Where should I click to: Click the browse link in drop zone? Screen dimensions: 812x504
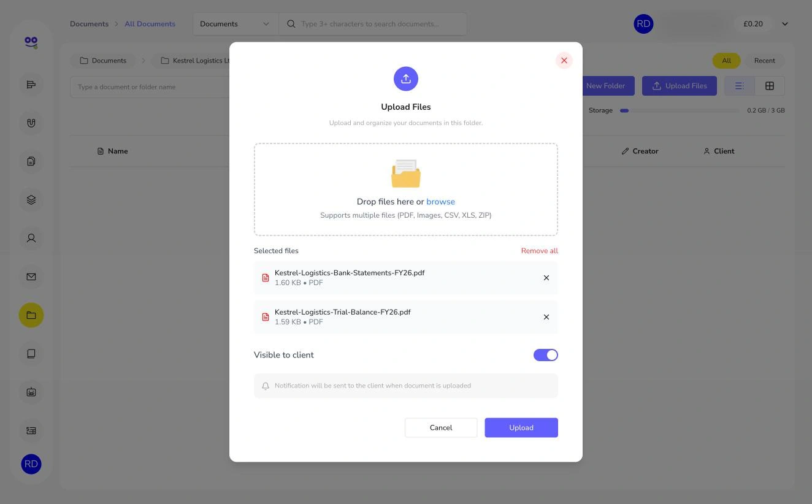441,202
